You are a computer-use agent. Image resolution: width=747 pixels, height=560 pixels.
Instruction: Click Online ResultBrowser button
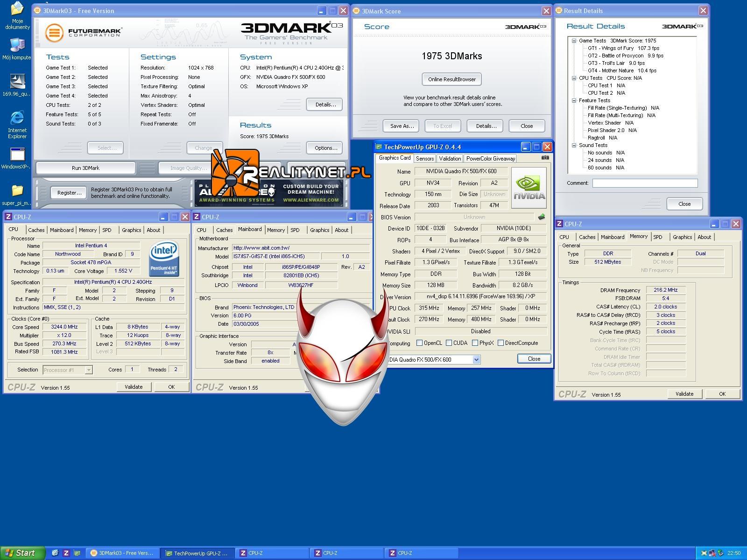point(451,79)
